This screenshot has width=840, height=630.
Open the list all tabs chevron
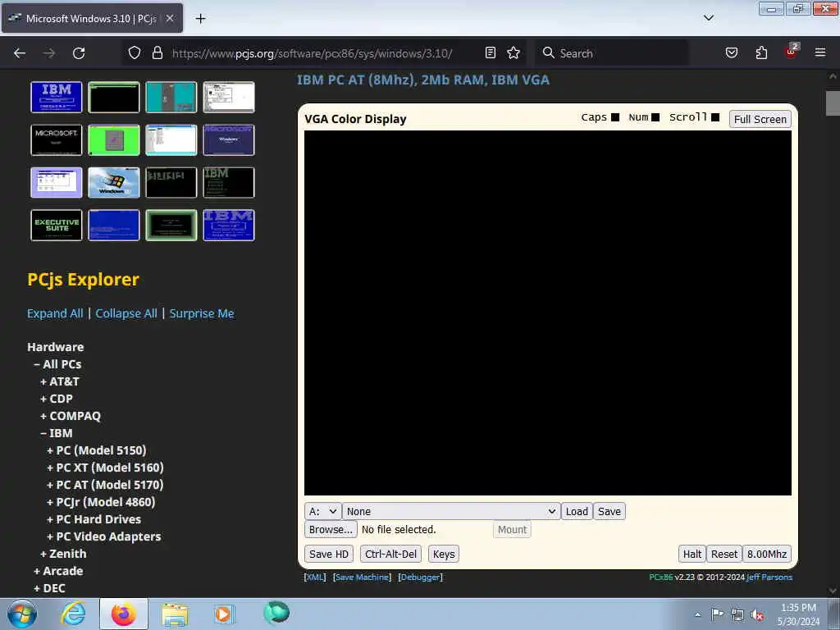tap(708, 18)
